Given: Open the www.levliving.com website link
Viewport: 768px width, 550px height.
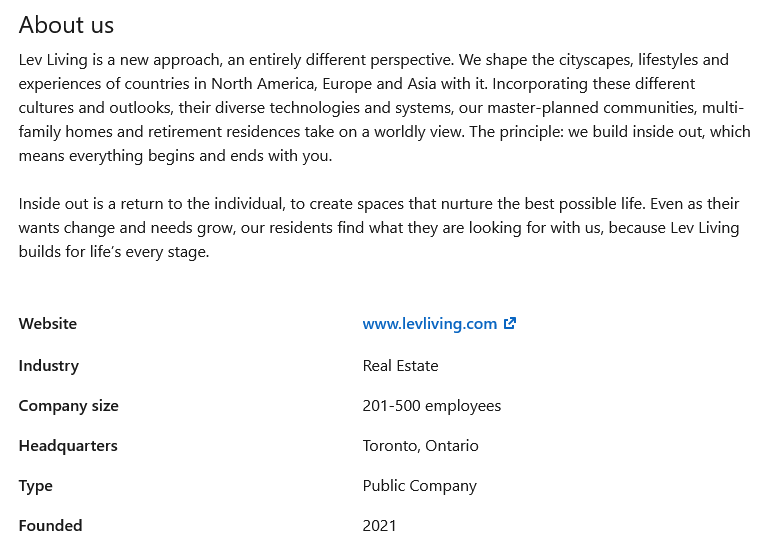Looking at the screenshot, I should pos(430,324).
